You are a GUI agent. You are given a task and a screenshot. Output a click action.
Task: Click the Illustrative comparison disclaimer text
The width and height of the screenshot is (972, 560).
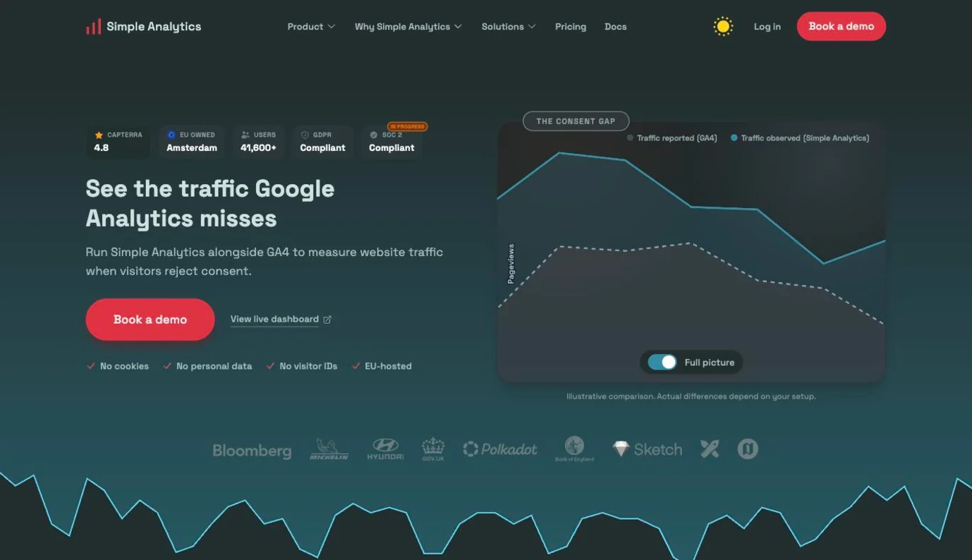tap(691, 396)
